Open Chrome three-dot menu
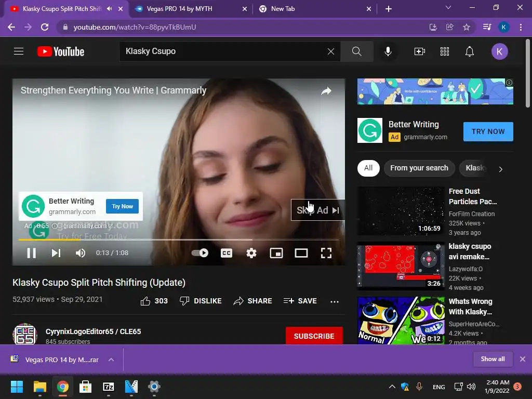This screenshot has height=399, width=532. click(x=521, y=27)
